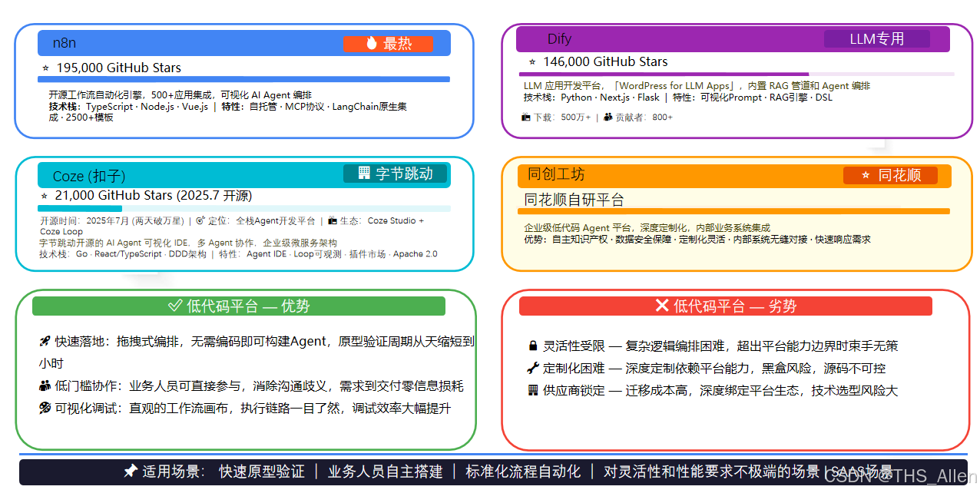Click the pushpin icon before 适用场景
The width and height of the screenshot is (980, 493).
(131, 471)
